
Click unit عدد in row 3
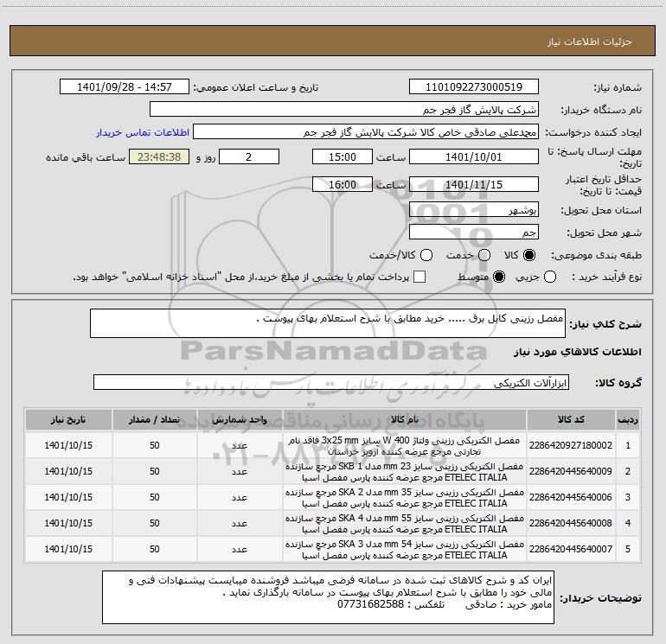point(240,498)
